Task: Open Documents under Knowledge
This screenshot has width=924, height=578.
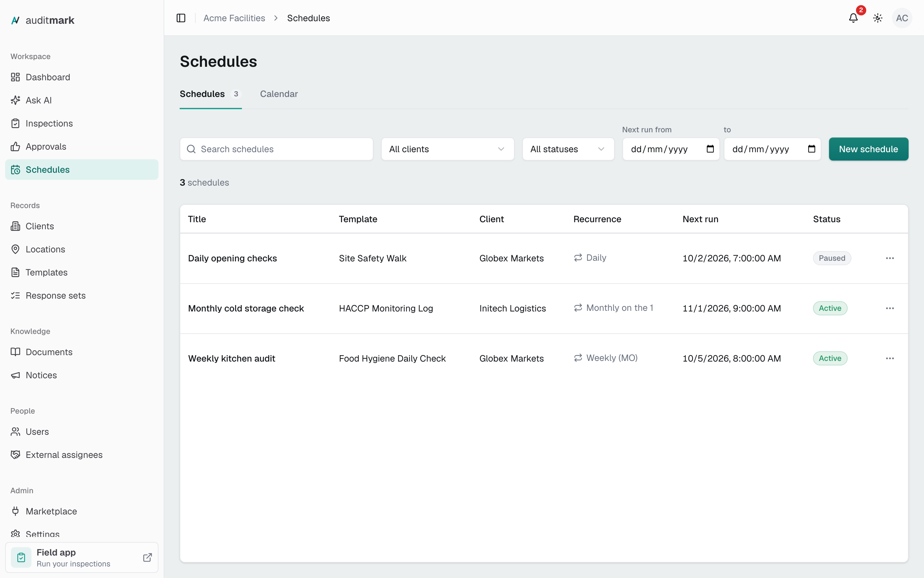Action: 82,352
